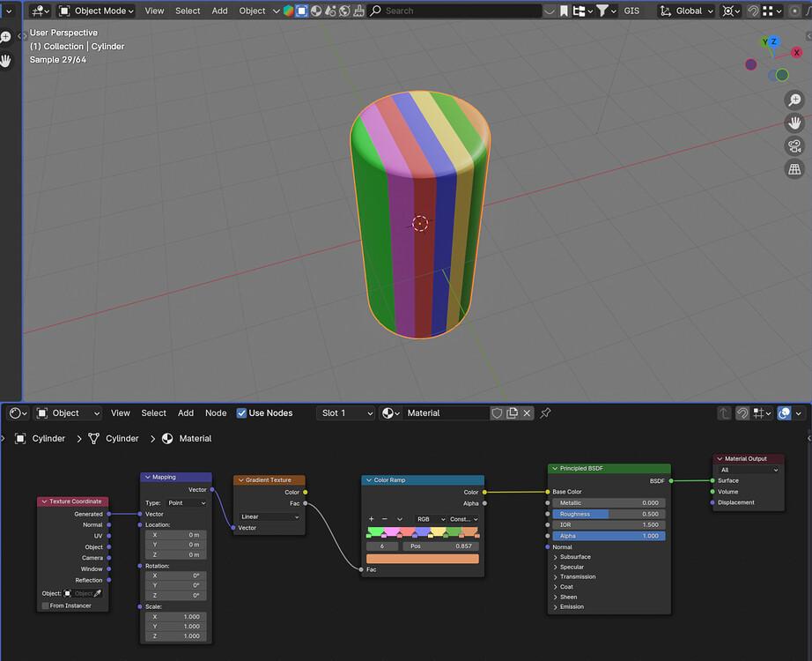
Task: Duplicate material with the copy icon
Action: point(513,413)
